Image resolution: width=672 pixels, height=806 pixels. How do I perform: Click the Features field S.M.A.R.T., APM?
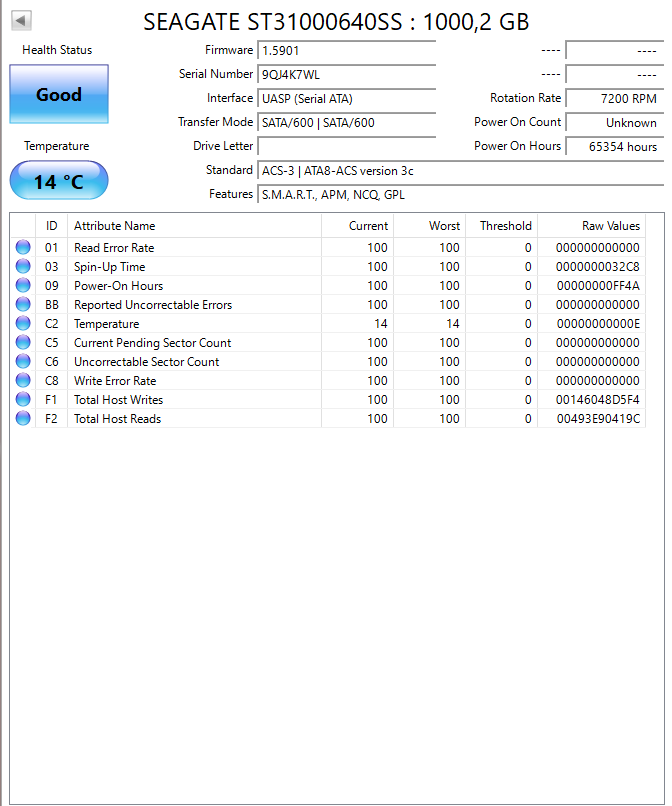461,195
